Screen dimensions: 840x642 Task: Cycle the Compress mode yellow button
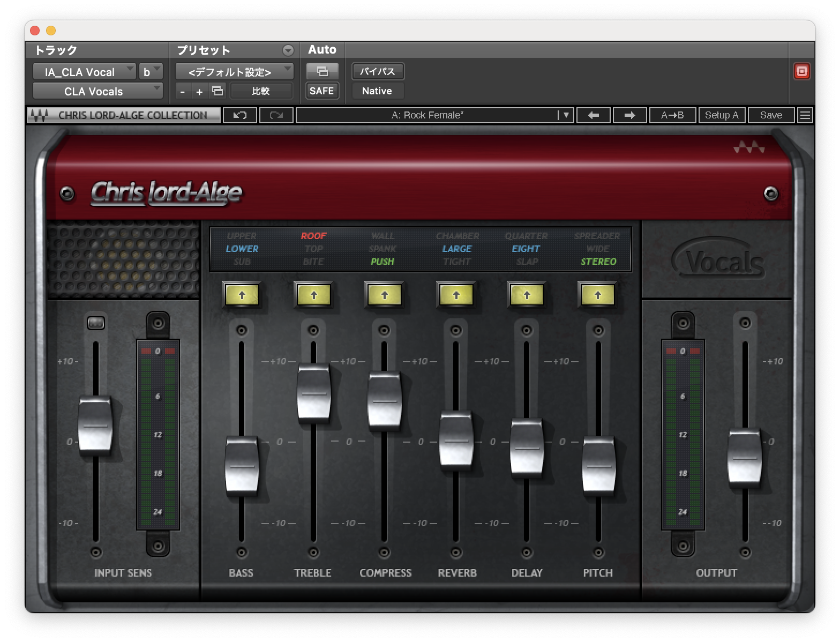(x=385, y=295)
